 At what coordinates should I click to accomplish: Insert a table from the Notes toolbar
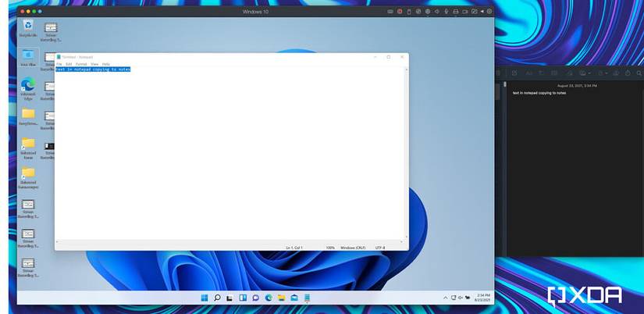pos(554,73)
